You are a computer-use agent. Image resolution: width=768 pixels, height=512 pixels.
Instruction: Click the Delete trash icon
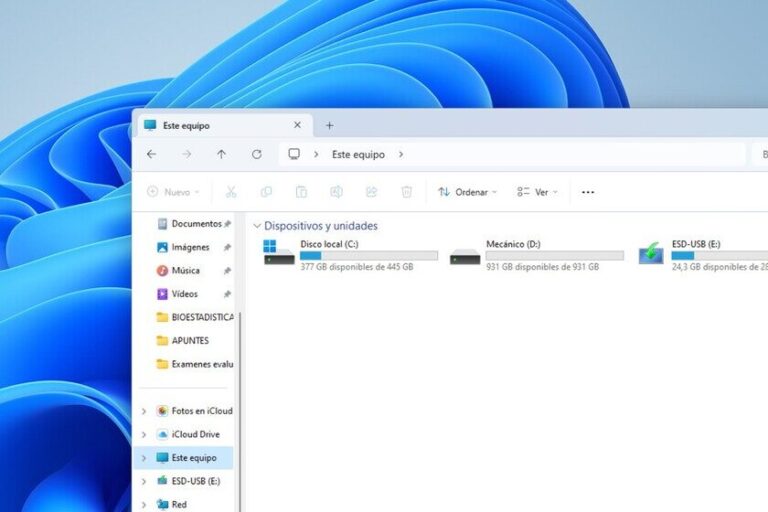click(x=407, y=192)
